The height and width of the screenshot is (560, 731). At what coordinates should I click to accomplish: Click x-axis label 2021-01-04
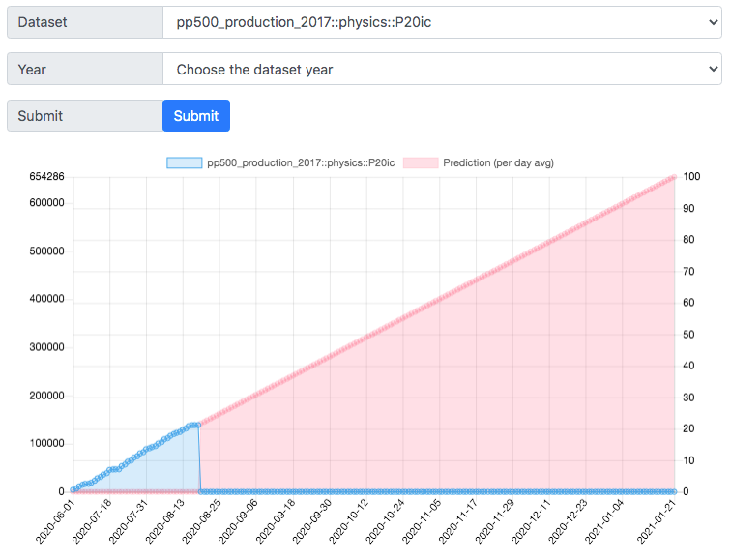(x=604, y=521)
